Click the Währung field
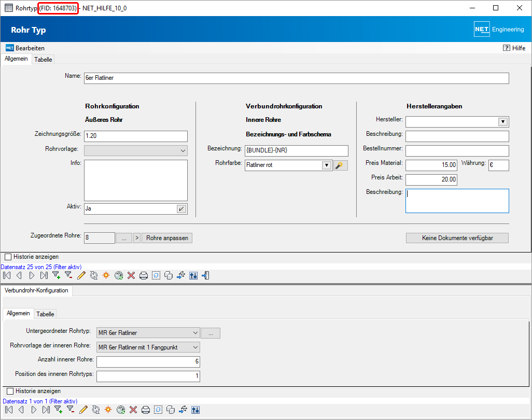 point(499,165)
